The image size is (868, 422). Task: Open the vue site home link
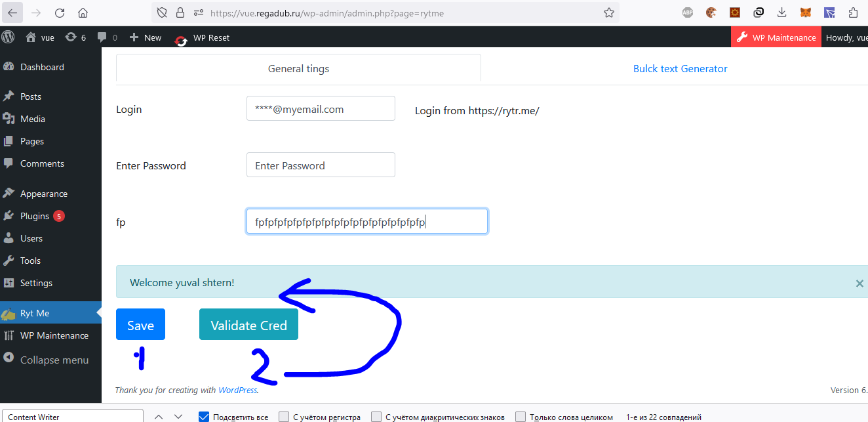tap(39, 37)
